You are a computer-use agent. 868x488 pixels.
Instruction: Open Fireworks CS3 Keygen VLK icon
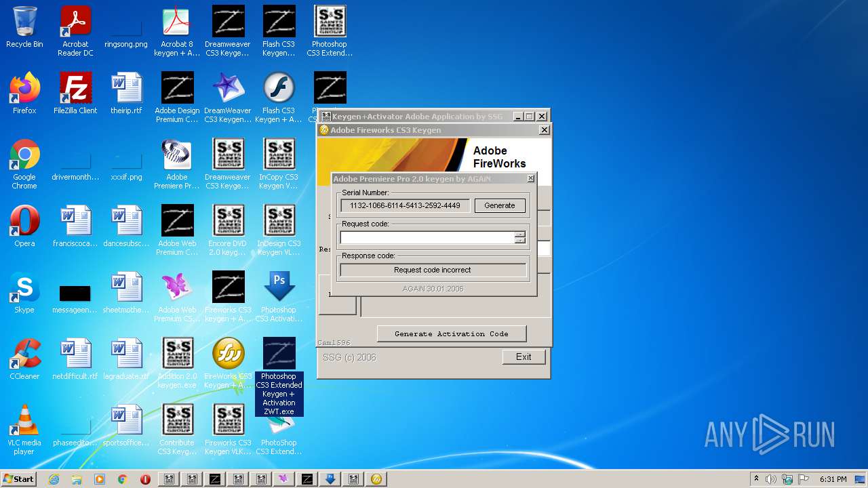pyautogui.click(x=228, y=429)
